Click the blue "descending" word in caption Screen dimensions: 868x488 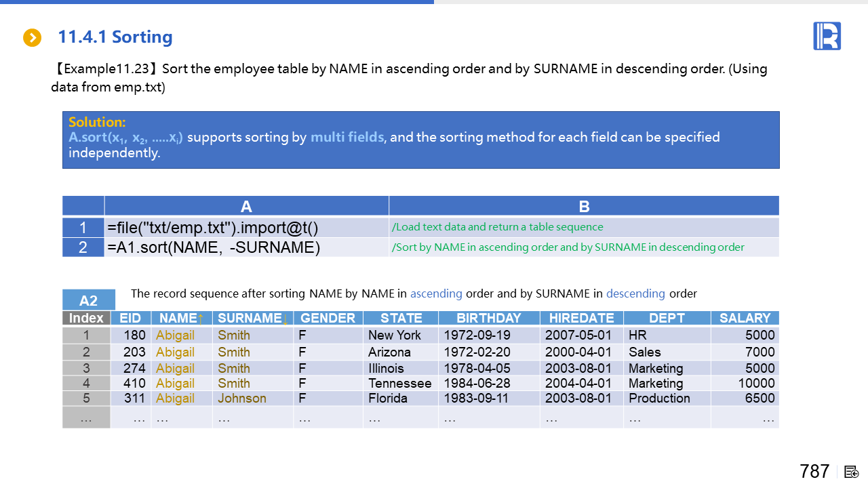click(635, 293)
